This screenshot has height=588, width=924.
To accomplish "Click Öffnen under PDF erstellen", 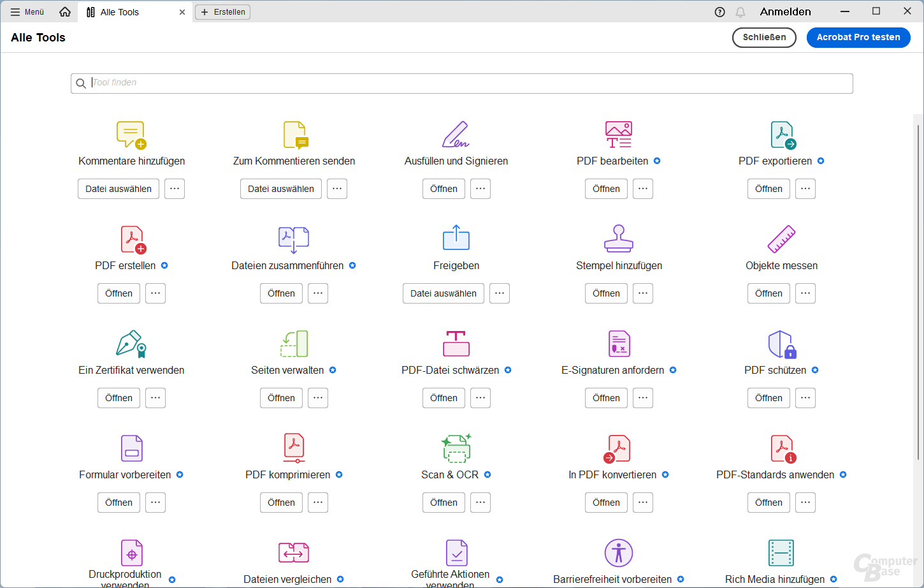I will pos(119,293).
